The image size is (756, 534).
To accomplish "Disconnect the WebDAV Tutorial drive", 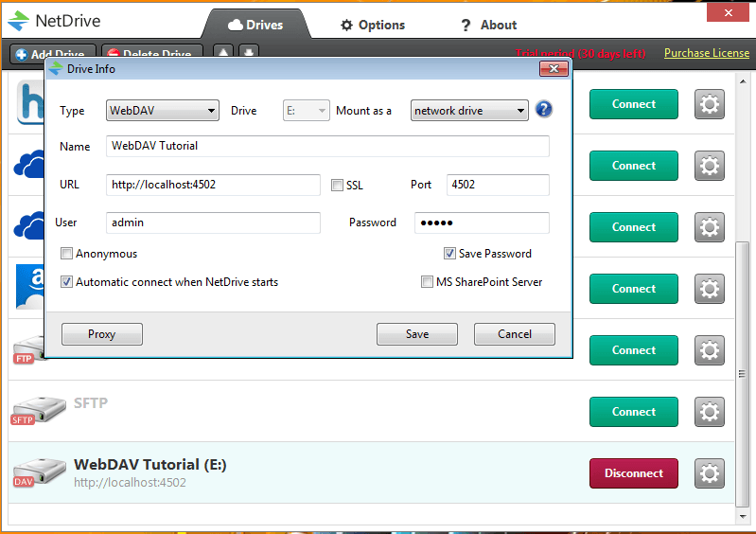I will [634, 473].
